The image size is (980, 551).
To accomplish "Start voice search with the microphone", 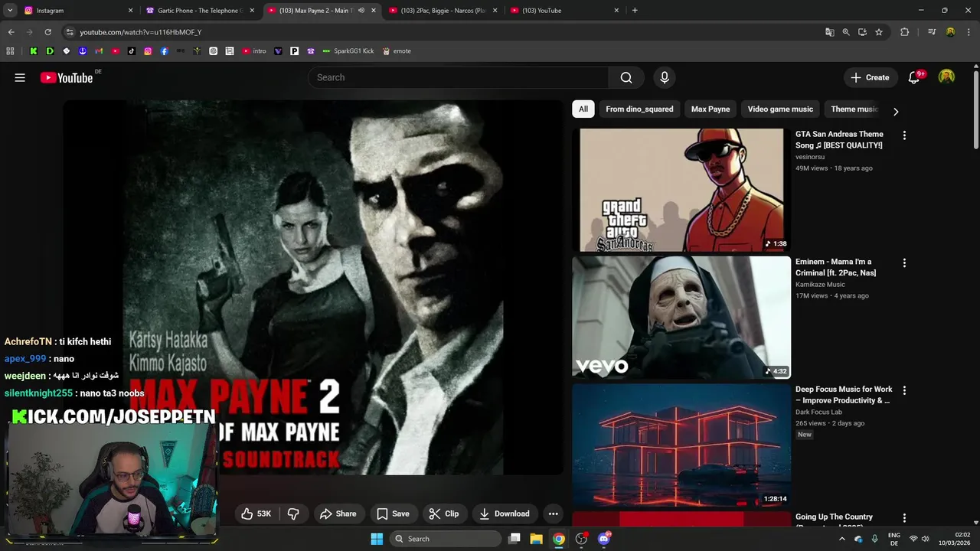I will [x=665, y=77].
